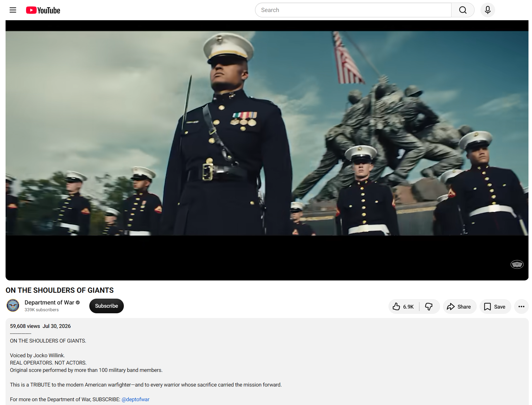Click 'REAL OPERATORS. NOT ACTORS.' line
Image resolution: width=532 pixels, height=405 pixels.
[x=48, y=363]
